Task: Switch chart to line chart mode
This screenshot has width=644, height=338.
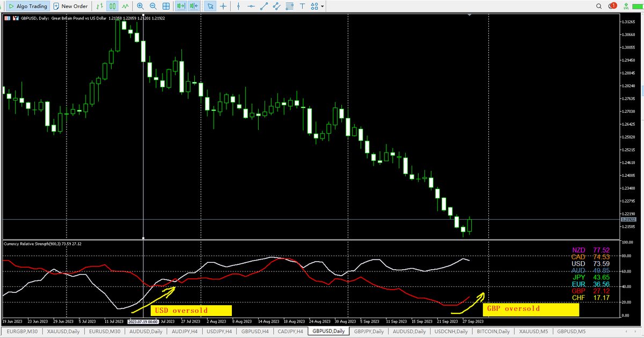Action: 125,6
